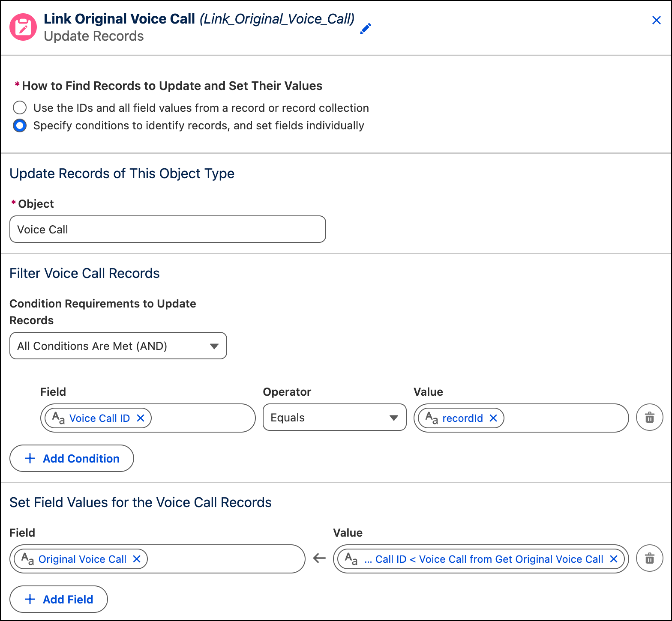Open the Equals operator dropdown
The image size is (672, 621).
point(334,418)
